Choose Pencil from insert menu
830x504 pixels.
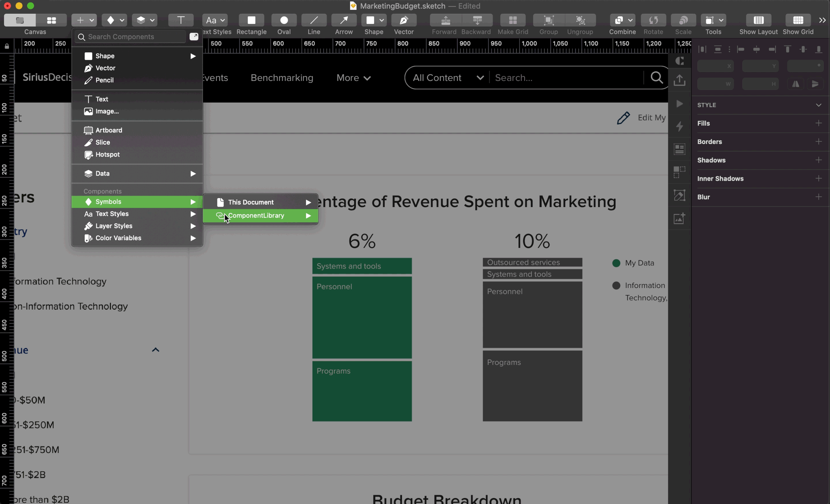[x=137, y=80]
